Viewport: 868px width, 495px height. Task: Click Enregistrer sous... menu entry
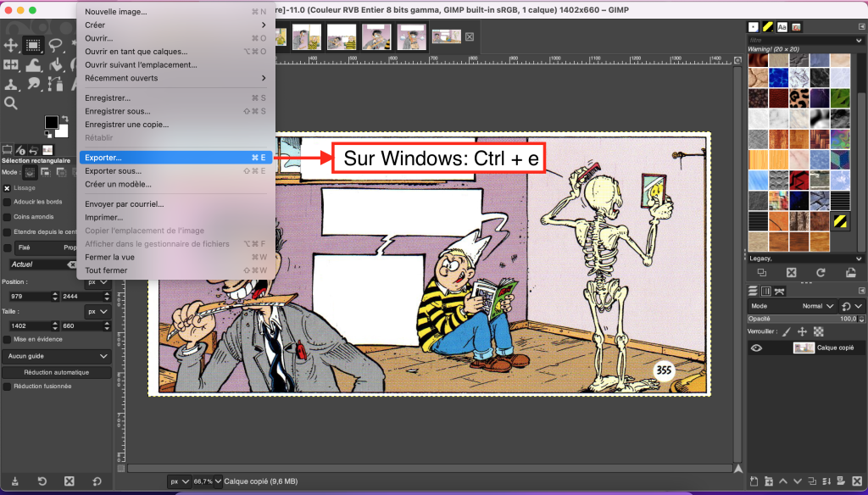click(118, 111)
